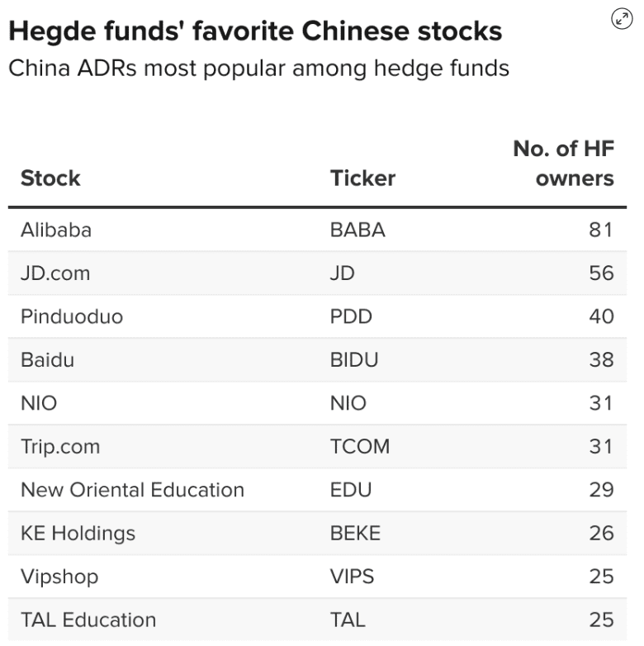644x646 pixels.
Task: Click the Pinduoduo row name
Action: click(72, 316)
